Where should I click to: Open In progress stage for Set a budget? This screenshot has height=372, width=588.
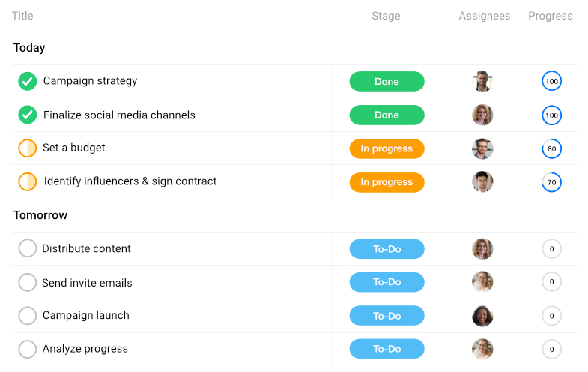(387, 148)
